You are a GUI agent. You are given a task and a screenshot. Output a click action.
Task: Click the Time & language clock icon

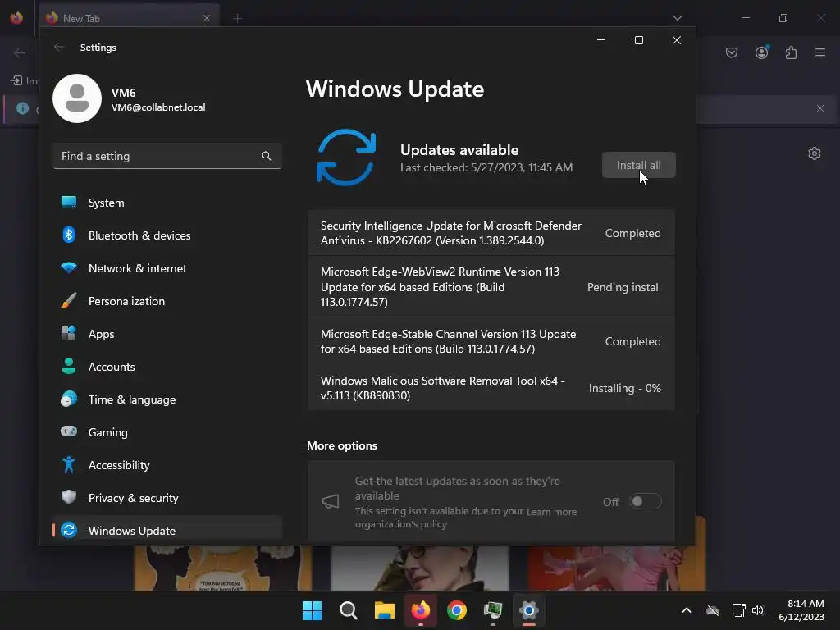[x=69, y=399]
